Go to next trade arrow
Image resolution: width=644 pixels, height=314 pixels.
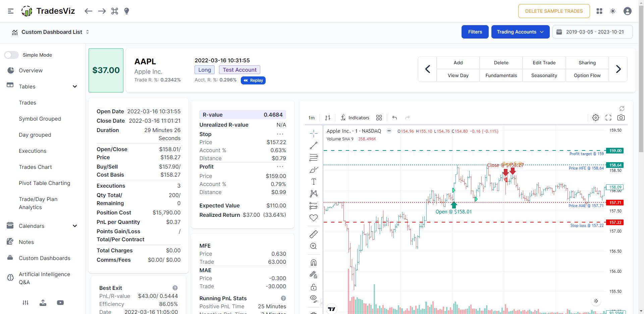[618, 69]
